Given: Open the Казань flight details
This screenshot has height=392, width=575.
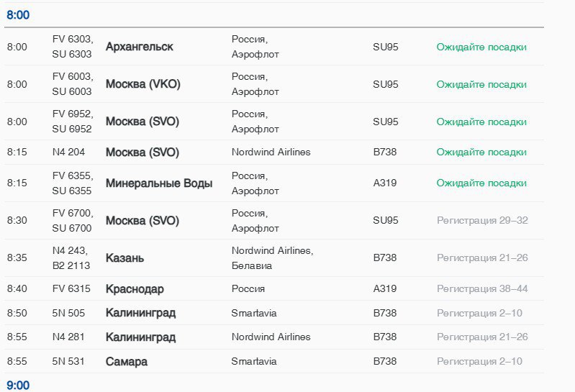Looking at the screenshot, I should point(124,258).
